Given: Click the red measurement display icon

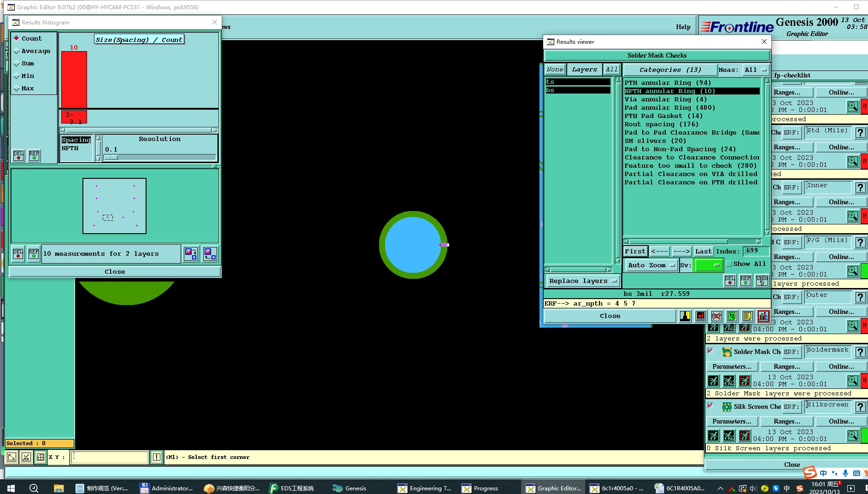Looking at the screenshot, I should [700, 316].
